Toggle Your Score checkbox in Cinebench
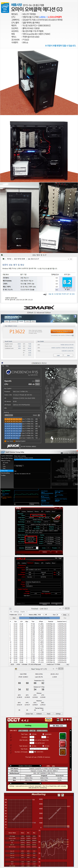Viewport: 78px width, 868px height. coord(5,441)
